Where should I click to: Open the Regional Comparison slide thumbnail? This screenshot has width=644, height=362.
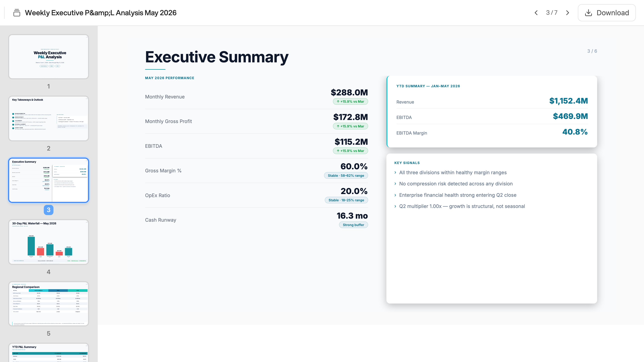tap(49, 304)
